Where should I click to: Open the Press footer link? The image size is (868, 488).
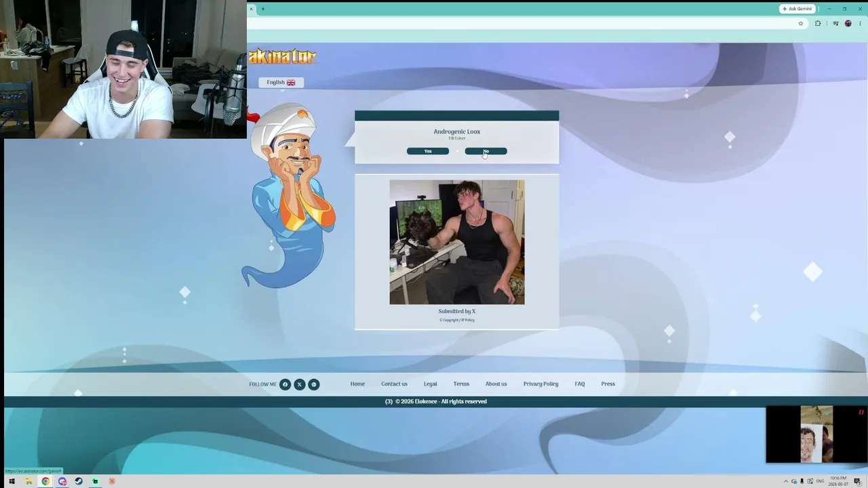[x=608, y=384]
